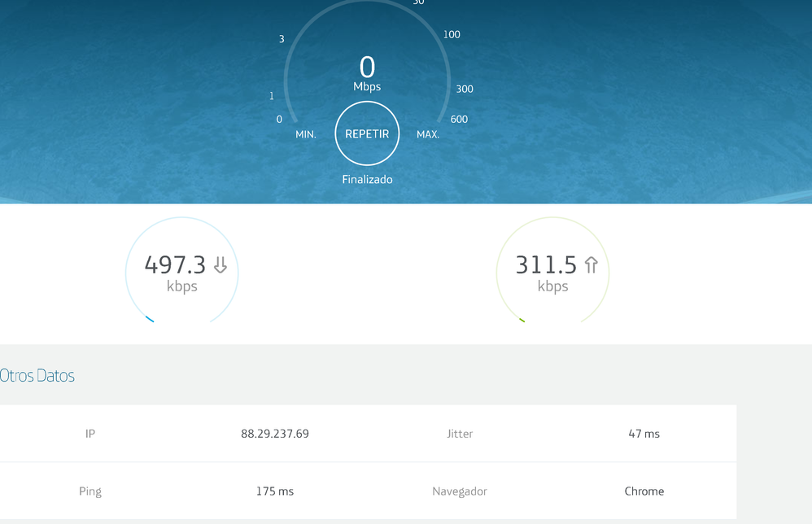
Task: Click the Finalizado status text
Action: pos(367,180)
